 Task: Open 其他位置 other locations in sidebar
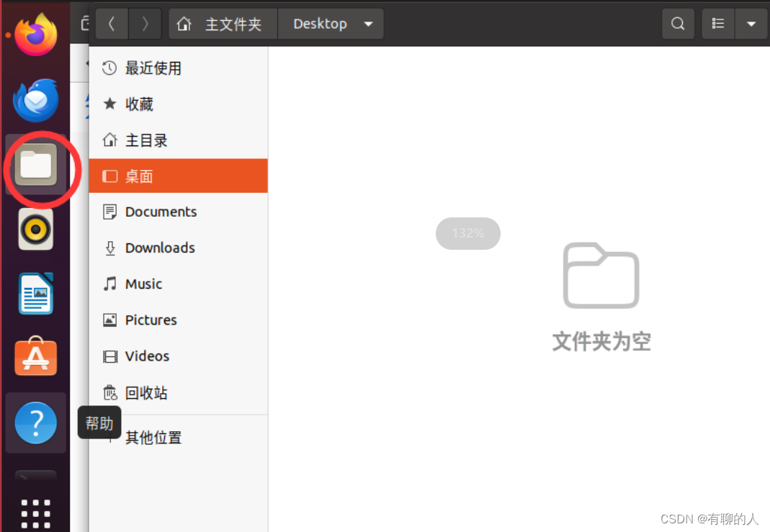(178, 437)
